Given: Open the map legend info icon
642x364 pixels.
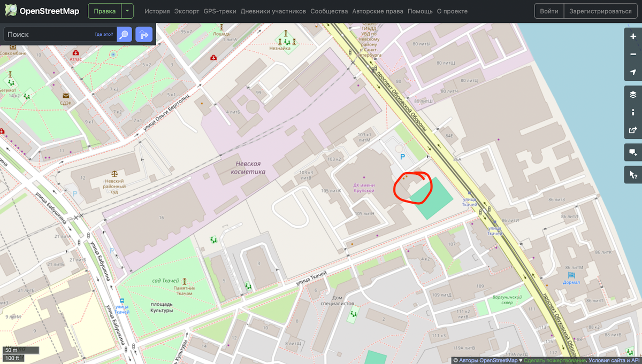Looking at the screenshot, I should pos(633,112).
